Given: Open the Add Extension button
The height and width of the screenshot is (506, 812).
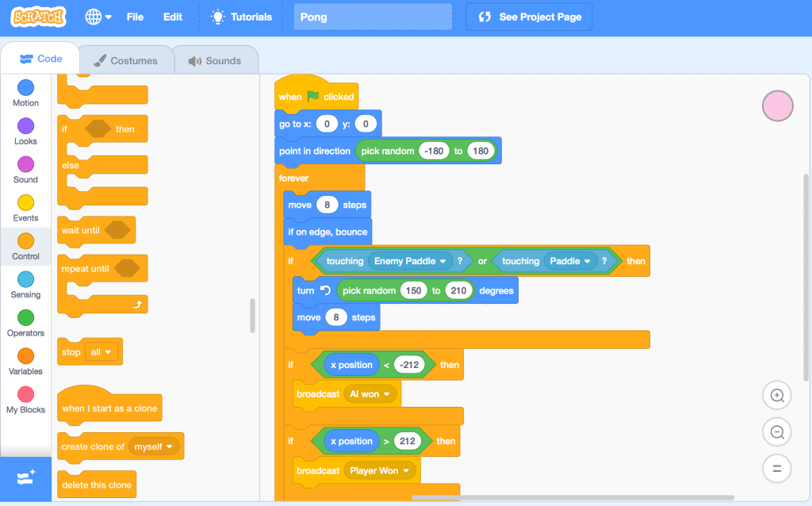Looking at the screenshot, I should point(25,477).
